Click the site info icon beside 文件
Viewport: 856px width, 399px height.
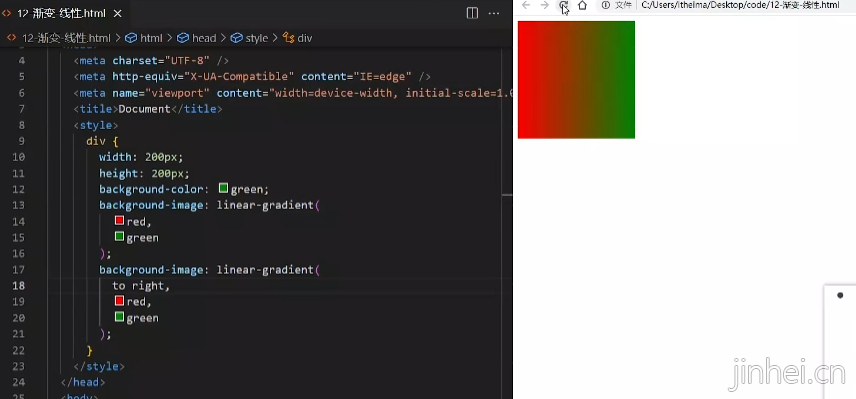point(605,5)
